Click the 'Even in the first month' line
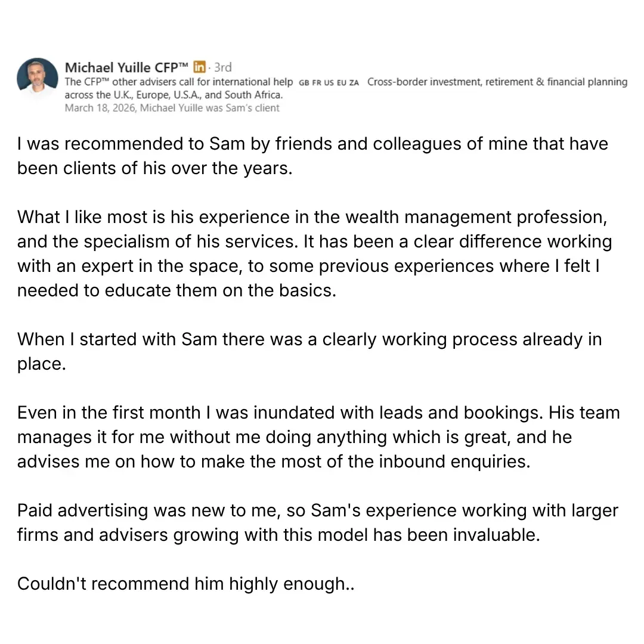 pos(318,413)
